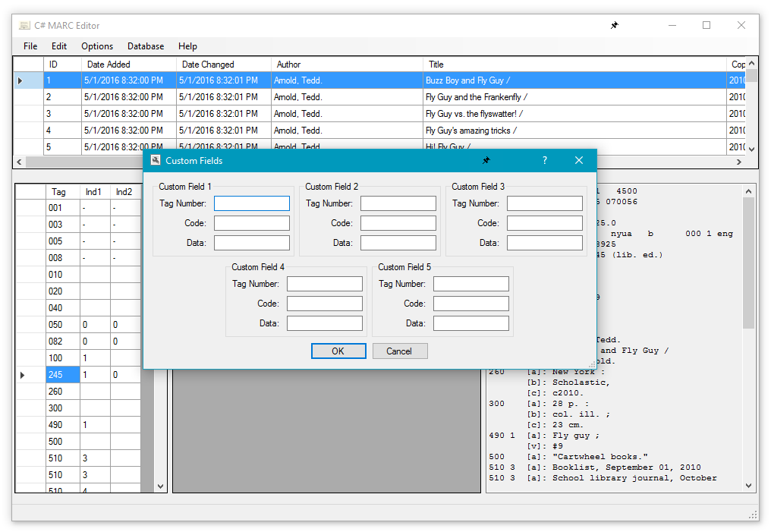This screenshot has width=771, height=532.
Task: Open the File menu
Action: point(30,46)
